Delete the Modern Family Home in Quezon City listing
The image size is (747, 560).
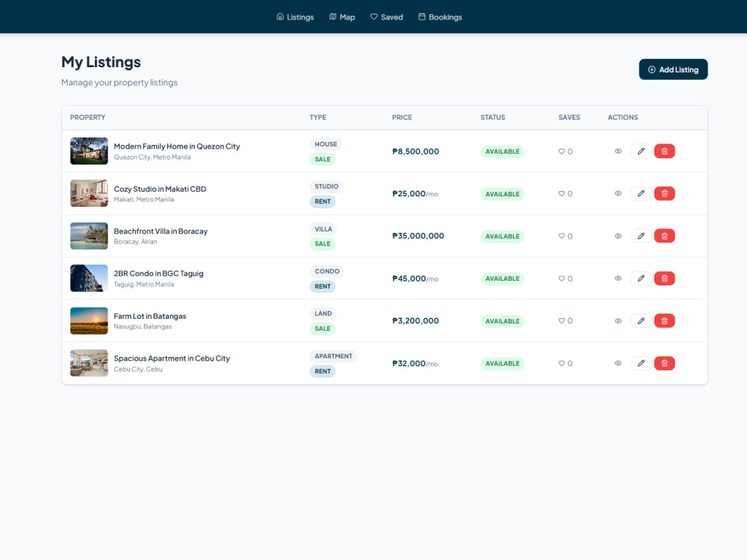[x=664, y=152]
